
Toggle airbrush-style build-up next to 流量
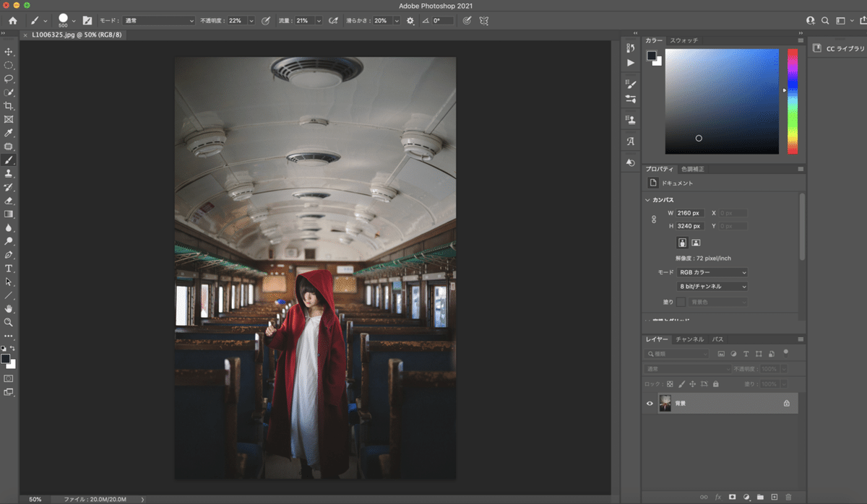(x=334, y=21)
